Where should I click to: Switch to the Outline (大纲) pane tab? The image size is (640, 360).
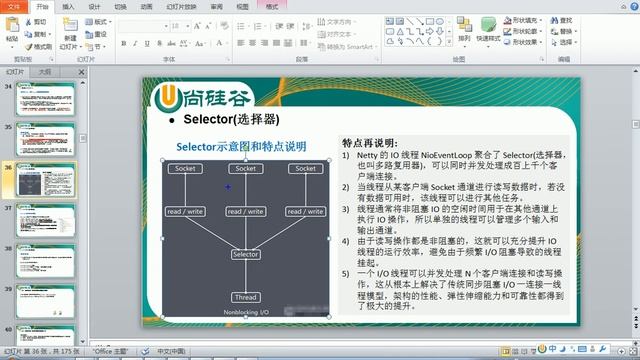[45, 72]
